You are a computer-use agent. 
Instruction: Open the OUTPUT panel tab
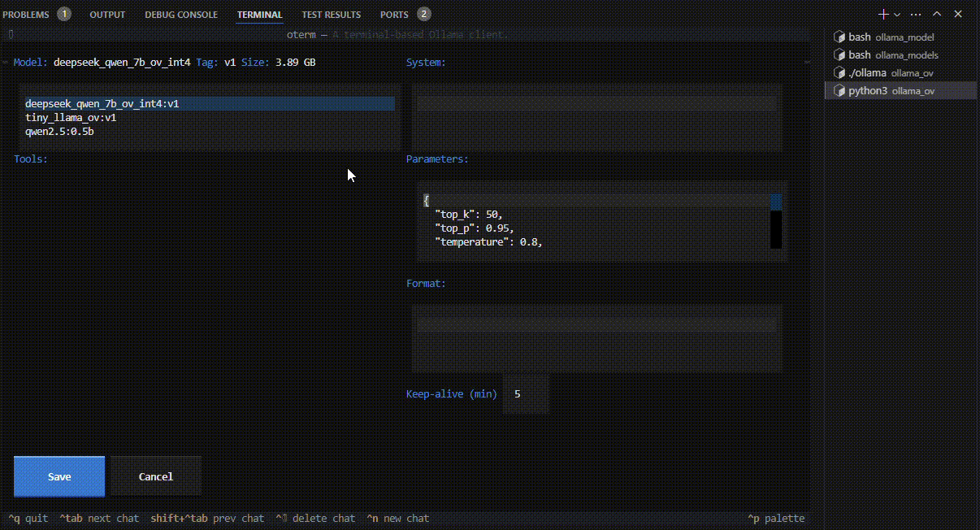[107, 15]
